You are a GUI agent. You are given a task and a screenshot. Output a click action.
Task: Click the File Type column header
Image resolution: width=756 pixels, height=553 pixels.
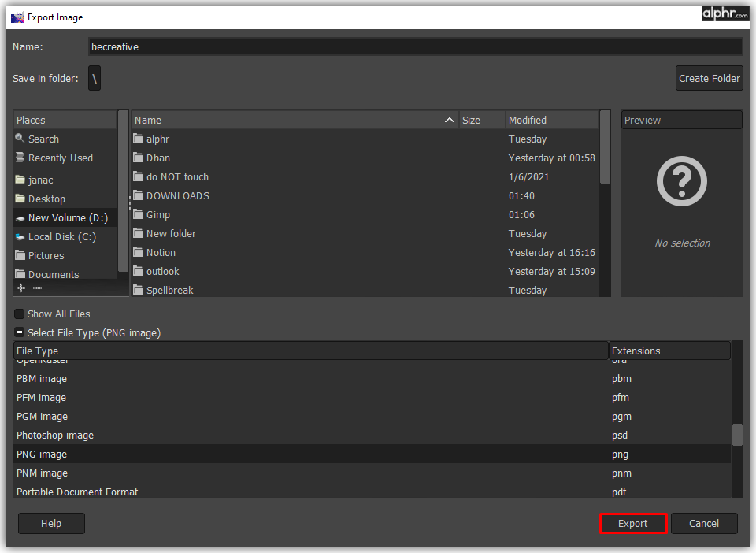coord(311,351)
